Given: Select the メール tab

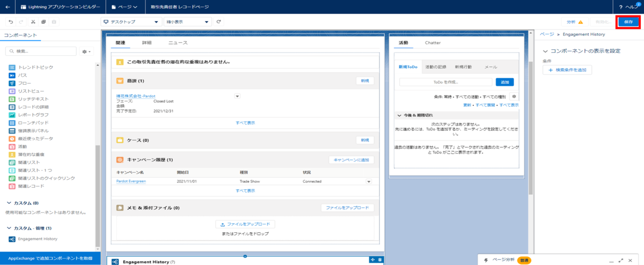Looking at the screenshot, I should (x=491, y=67).
